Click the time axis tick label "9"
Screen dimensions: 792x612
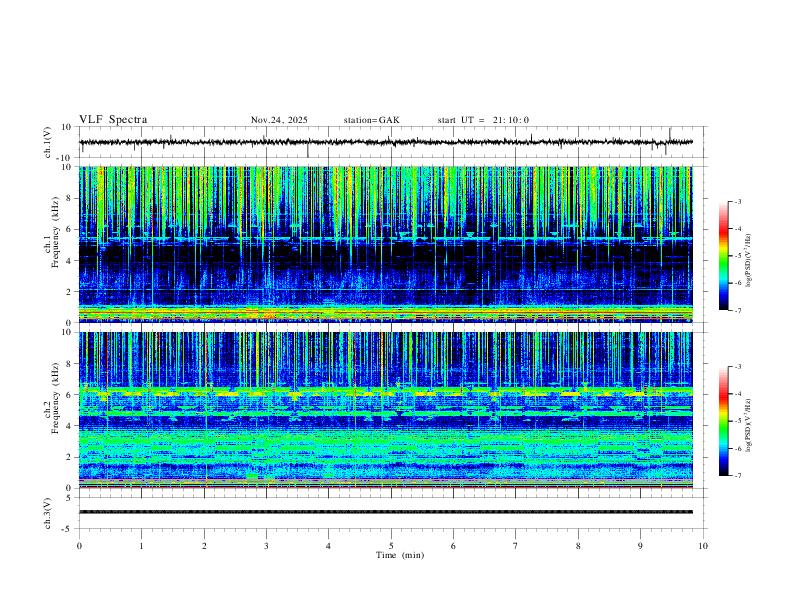click(640, 546)
